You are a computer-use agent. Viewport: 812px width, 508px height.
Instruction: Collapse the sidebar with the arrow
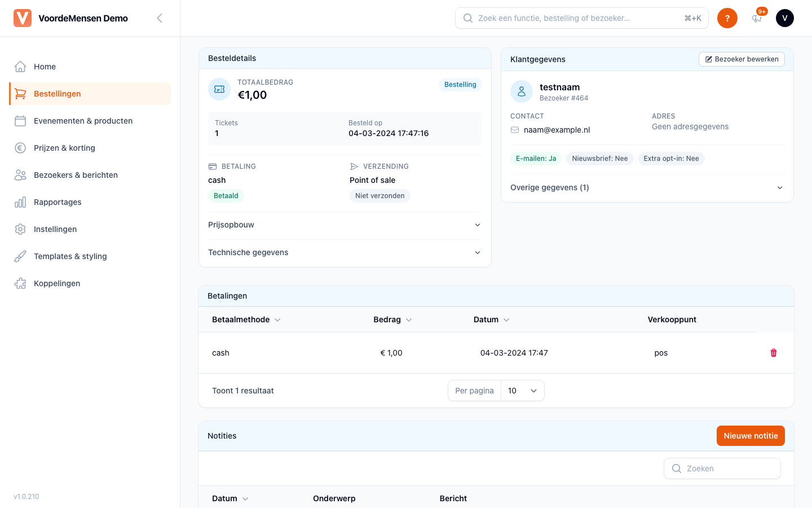160,18
